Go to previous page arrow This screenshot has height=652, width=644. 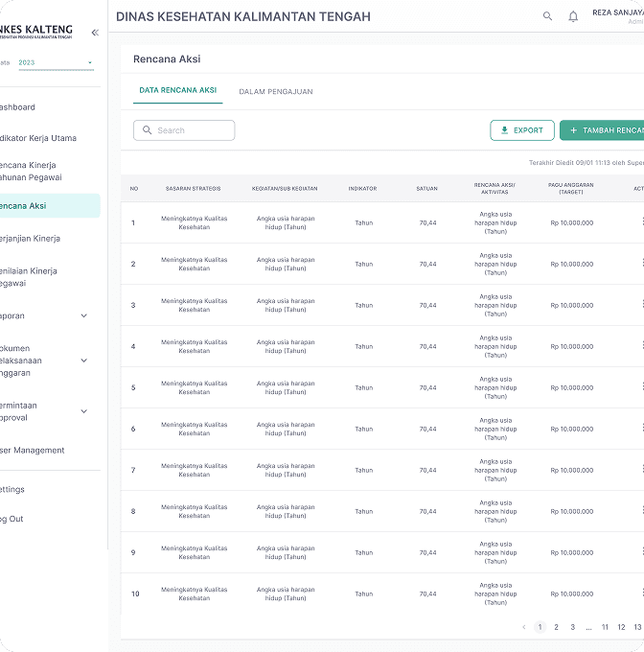524,627
